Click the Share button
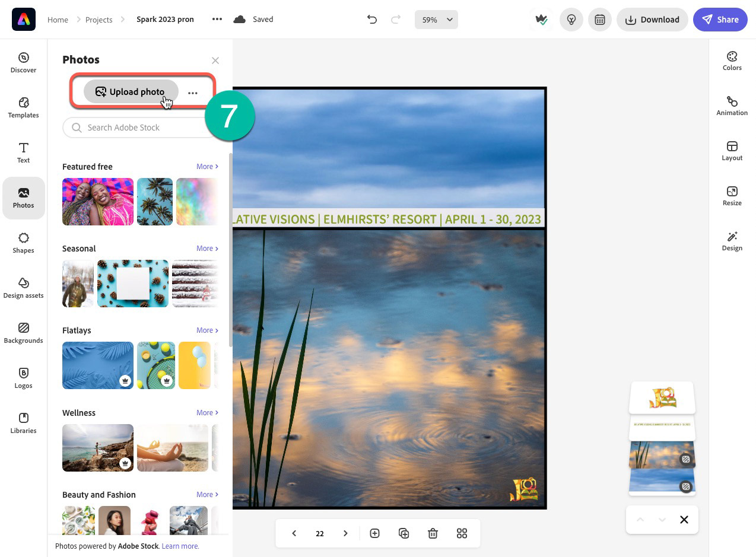This screenshot has height=557, width=756. 720,20
